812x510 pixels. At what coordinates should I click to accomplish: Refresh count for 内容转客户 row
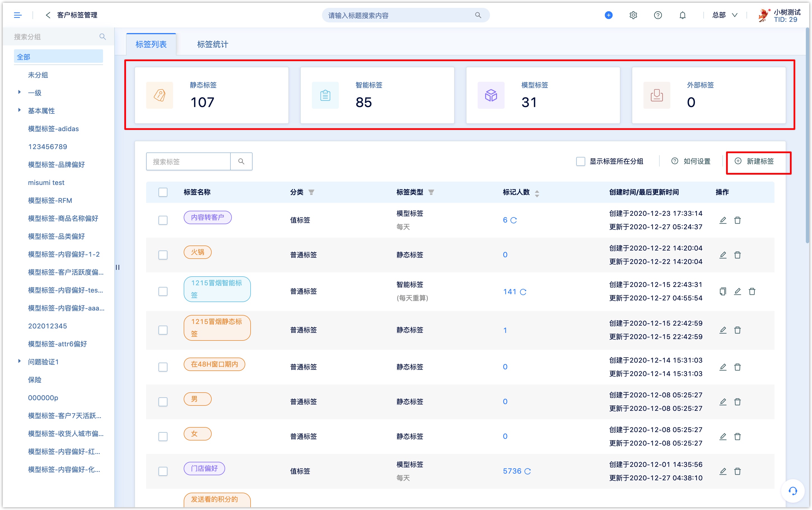click(514, 220)
